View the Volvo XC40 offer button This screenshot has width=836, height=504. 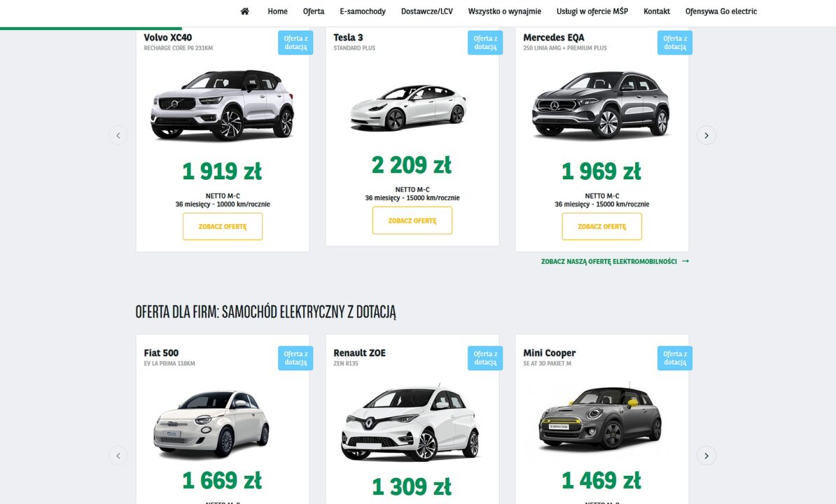click(223, 226)
